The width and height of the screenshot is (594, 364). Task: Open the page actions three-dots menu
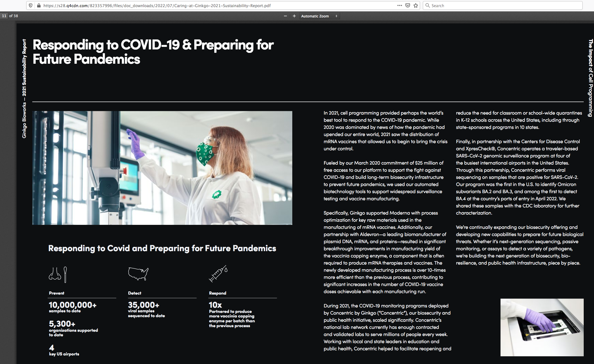399,5
